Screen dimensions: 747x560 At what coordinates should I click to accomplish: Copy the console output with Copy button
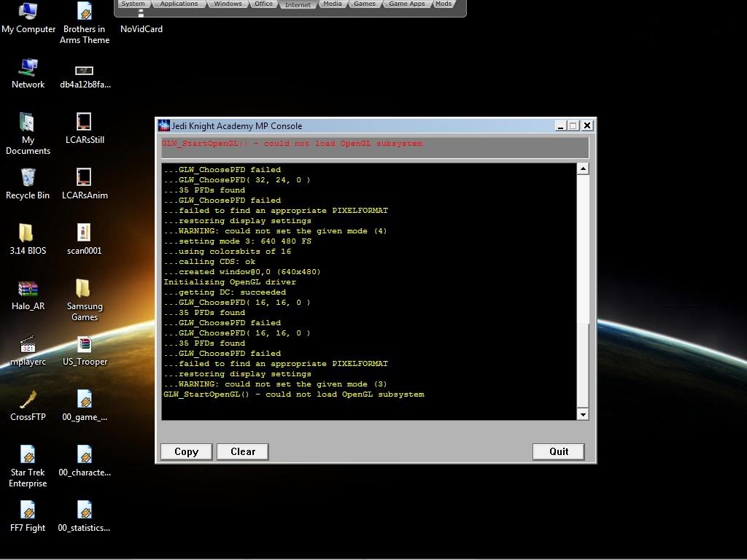click(x=186, y=451)
